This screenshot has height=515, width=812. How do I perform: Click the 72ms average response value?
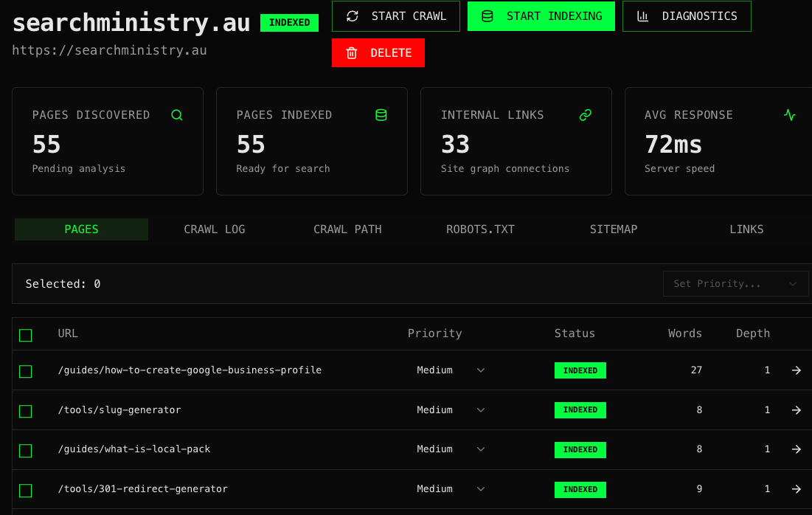click(673, 144)
